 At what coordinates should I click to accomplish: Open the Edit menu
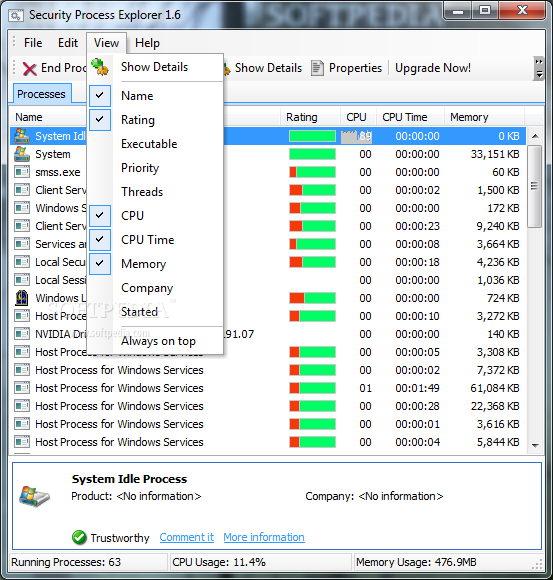68,43
